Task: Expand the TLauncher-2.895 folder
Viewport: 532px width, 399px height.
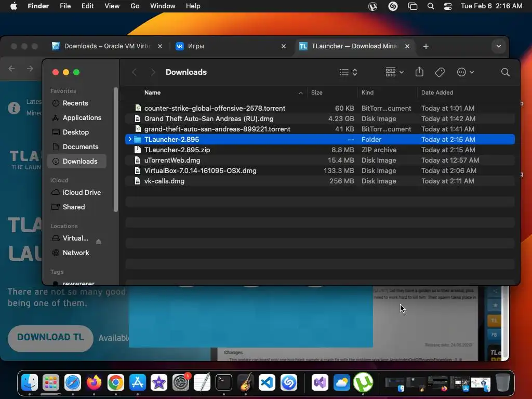Action: [x=130, y=139]
